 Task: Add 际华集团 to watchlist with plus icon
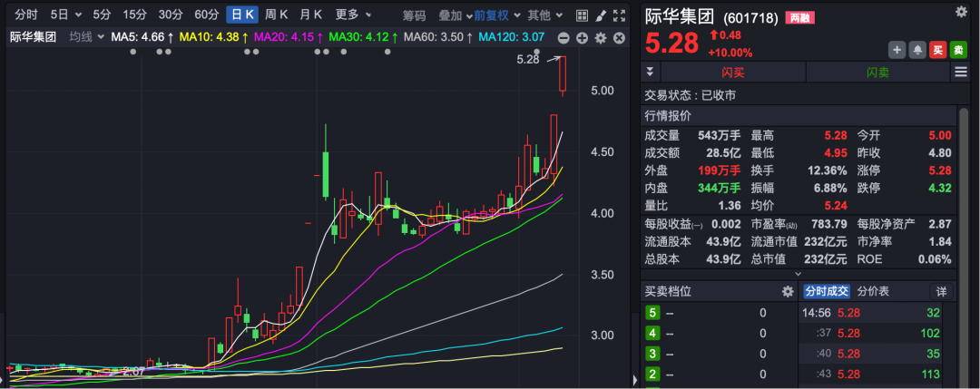click(897, 50)
